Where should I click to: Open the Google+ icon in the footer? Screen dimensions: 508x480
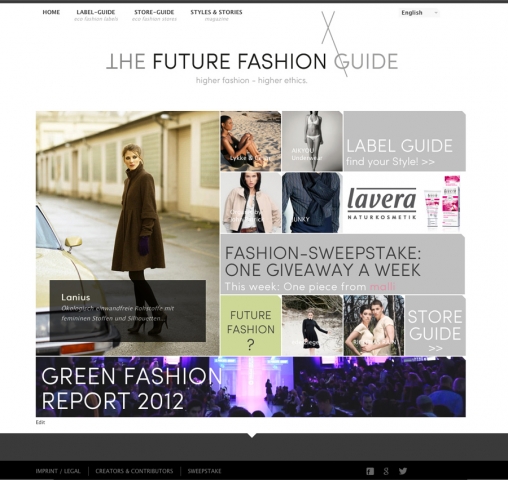pyautogui.click(x=386, y=471)
